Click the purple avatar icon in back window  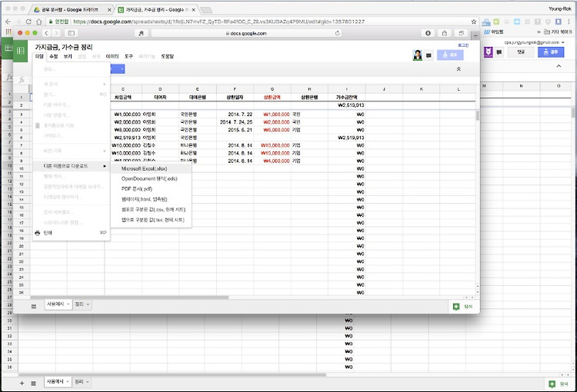[488, 51]
